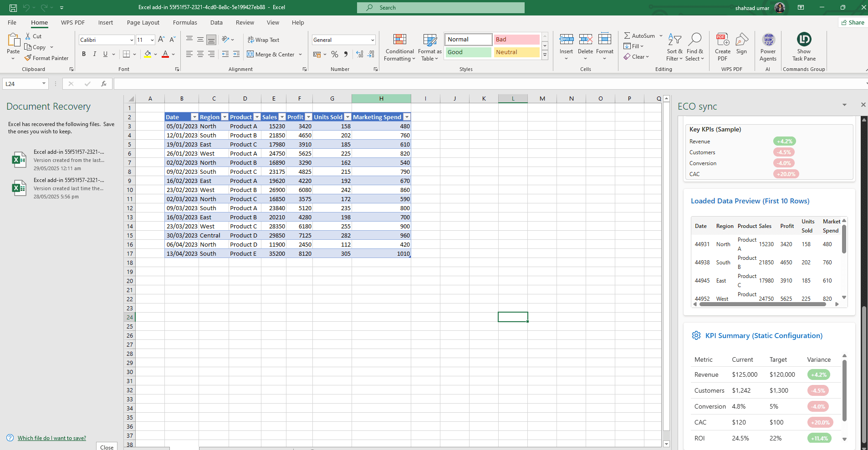Open the Power Agents icon
Screen dimensions: 868x450
click(768, 40)
